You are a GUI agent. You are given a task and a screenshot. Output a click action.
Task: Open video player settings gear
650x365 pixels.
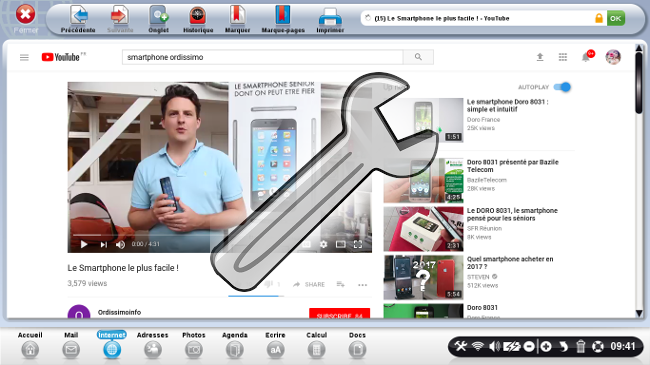click(323, 244)
